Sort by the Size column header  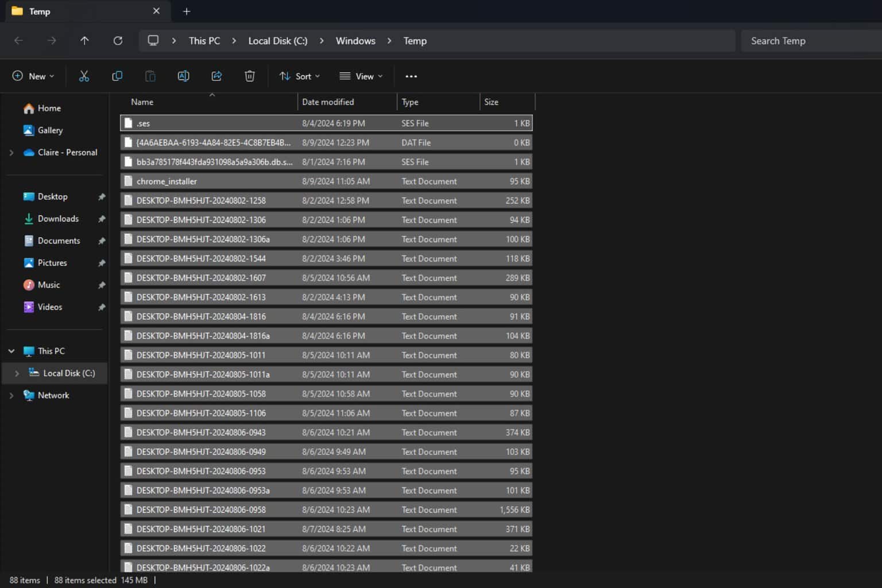click(508, 102)
